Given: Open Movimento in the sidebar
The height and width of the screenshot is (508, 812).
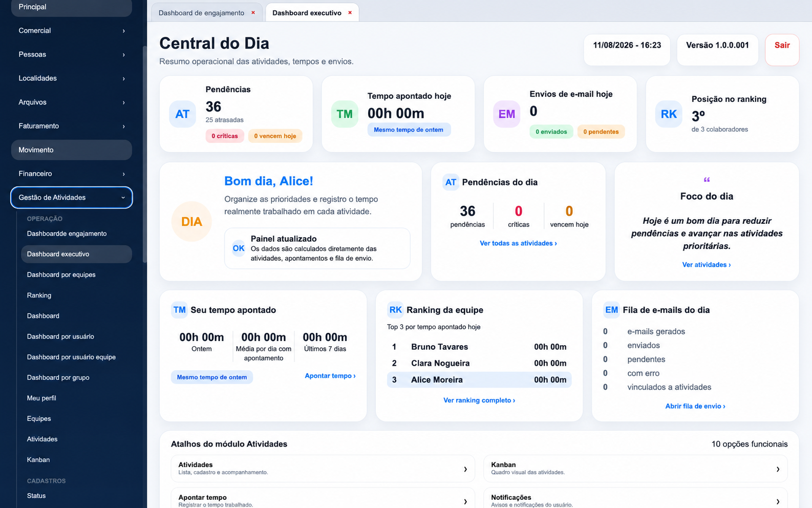Looking at the screenshot, I should point(72,150).
